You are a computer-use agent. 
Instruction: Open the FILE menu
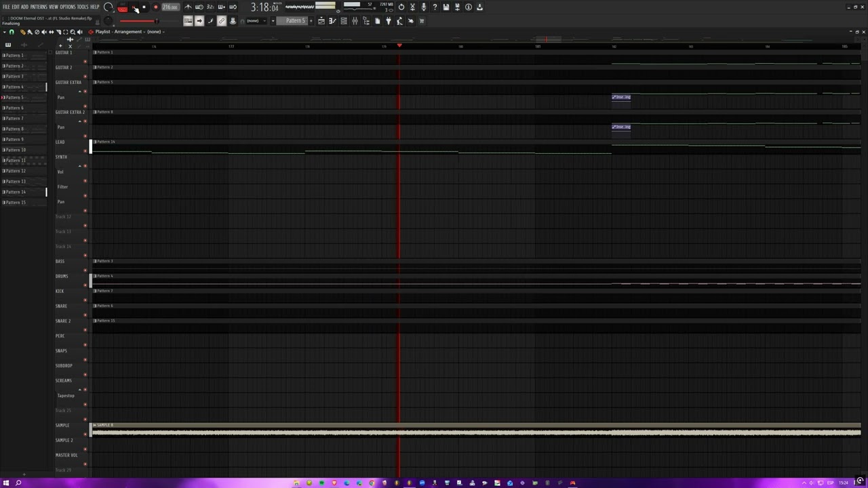pyautogui.click(x=5, y=7)
